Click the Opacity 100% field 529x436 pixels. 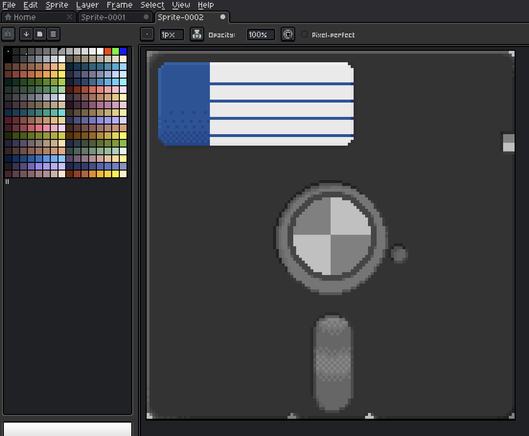260,34
